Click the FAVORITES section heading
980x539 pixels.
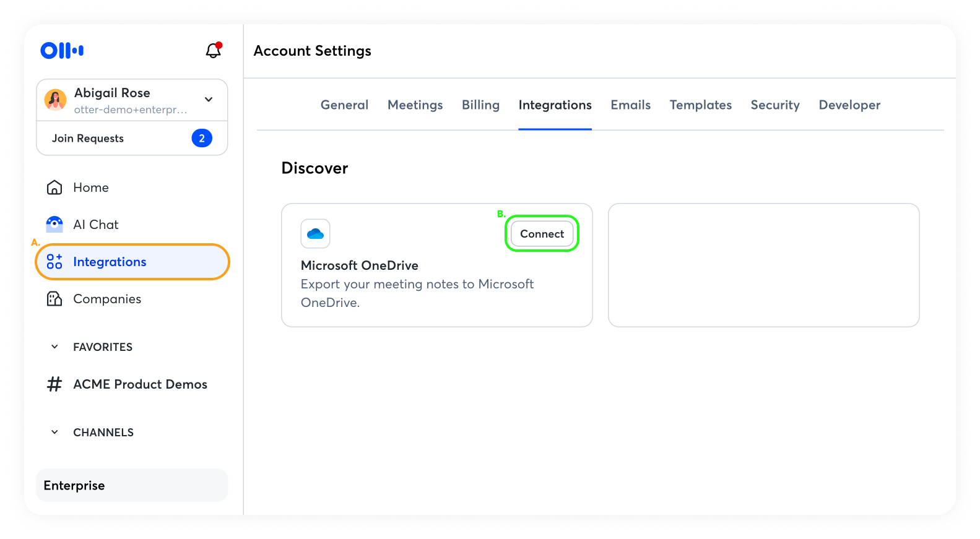coord(103,347)
